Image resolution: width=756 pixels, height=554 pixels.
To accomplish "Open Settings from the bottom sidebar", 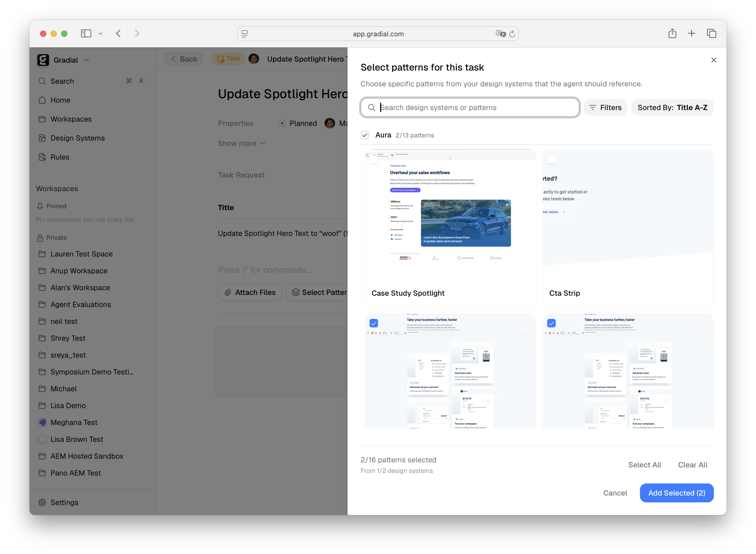I will (58, 502).
